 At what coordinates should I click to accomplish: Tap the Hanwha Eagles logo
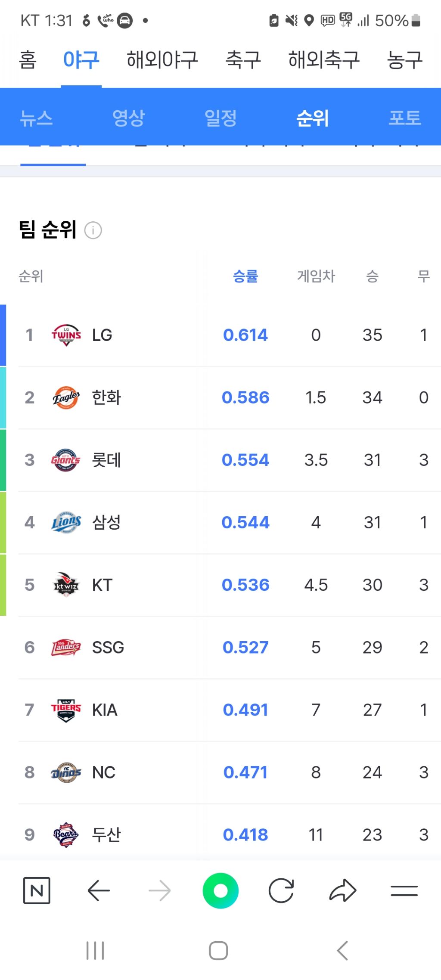(x=66, y=397)
